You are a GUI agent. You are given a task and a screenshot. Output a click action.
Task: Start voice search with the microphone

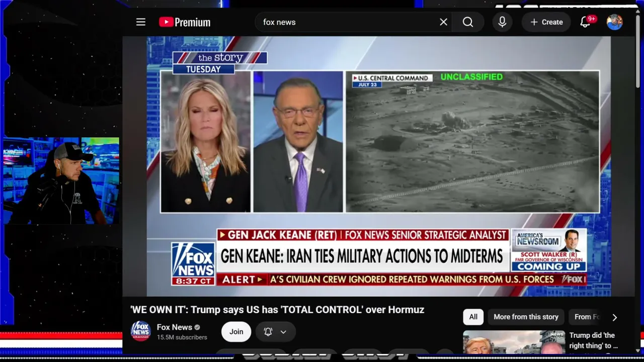point(502,22)
